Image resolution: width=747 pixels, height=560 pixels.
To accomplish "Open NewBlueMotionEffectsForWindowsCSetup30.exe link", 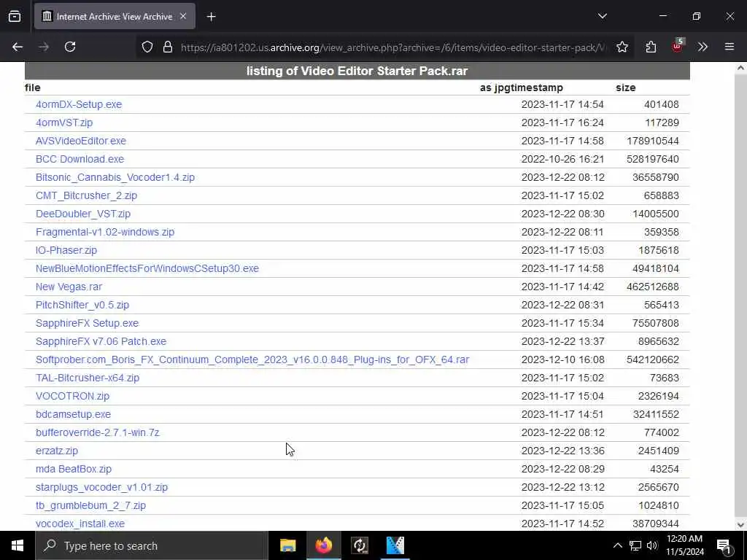I will pos(147,268).
